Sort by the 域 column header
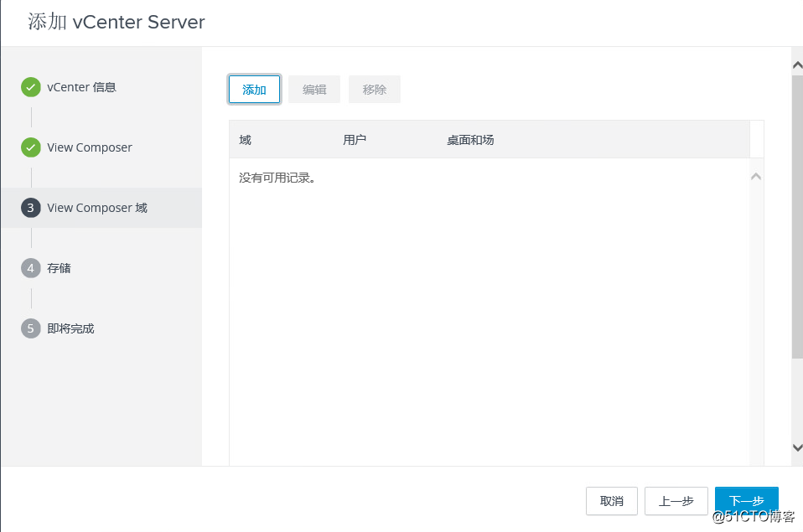The image size is (803, 532). tap(246, 140)
